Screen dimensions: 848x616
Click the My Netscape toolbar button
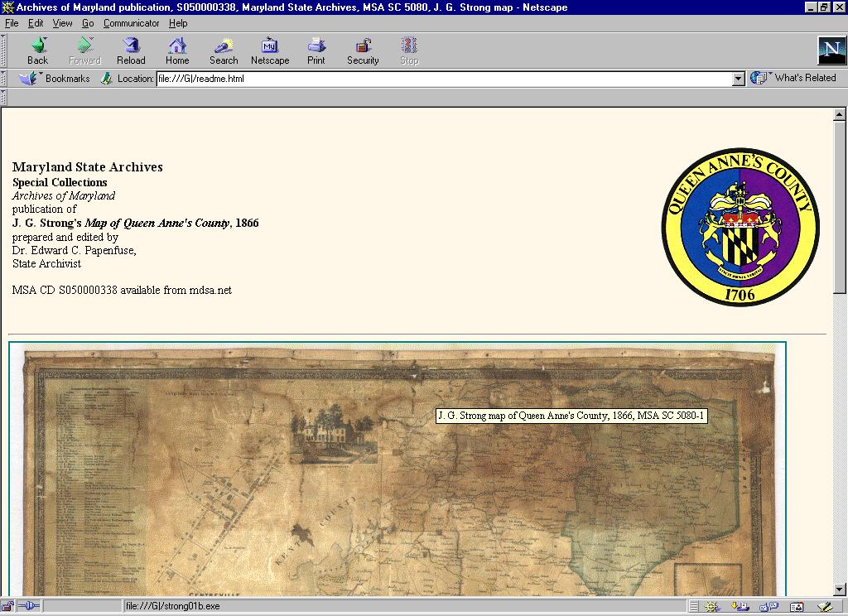270,51
